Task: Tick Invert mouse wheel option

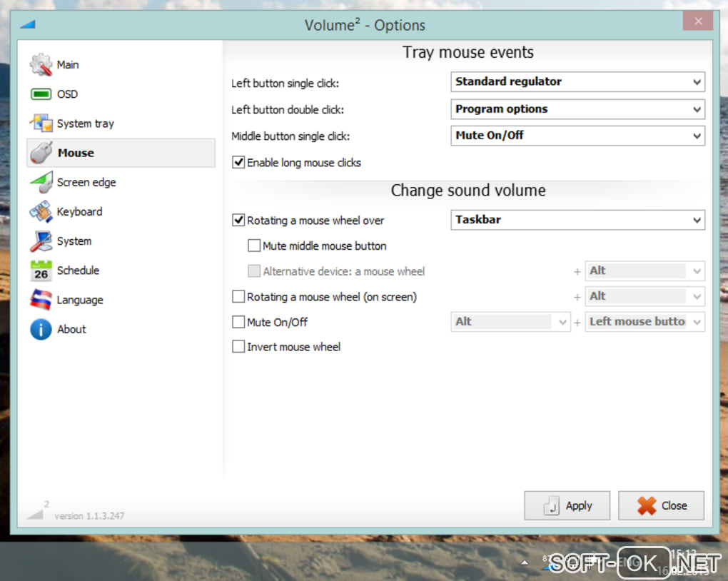Action: click(238, 346)
